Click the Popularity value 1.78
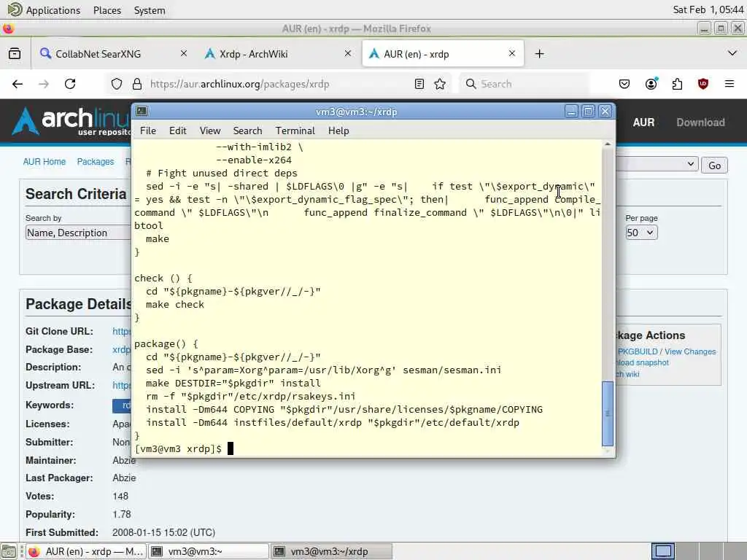This screenshot has height=560, width=747. [x=122, y=514]
